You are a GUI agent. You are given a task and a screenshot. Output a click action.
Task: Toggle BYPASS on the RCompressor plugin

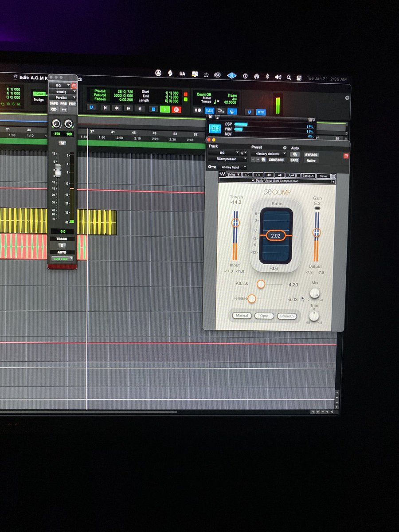coord(311,155)
